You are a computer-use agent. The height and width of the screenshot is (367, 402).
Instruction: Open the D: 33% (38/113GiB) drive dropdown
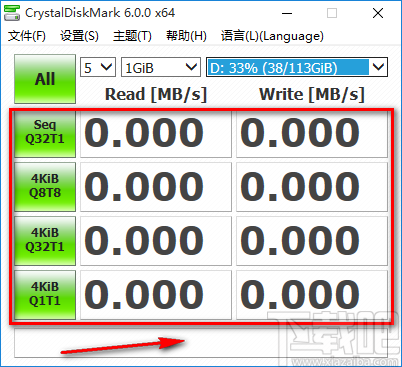click(297, 67)
